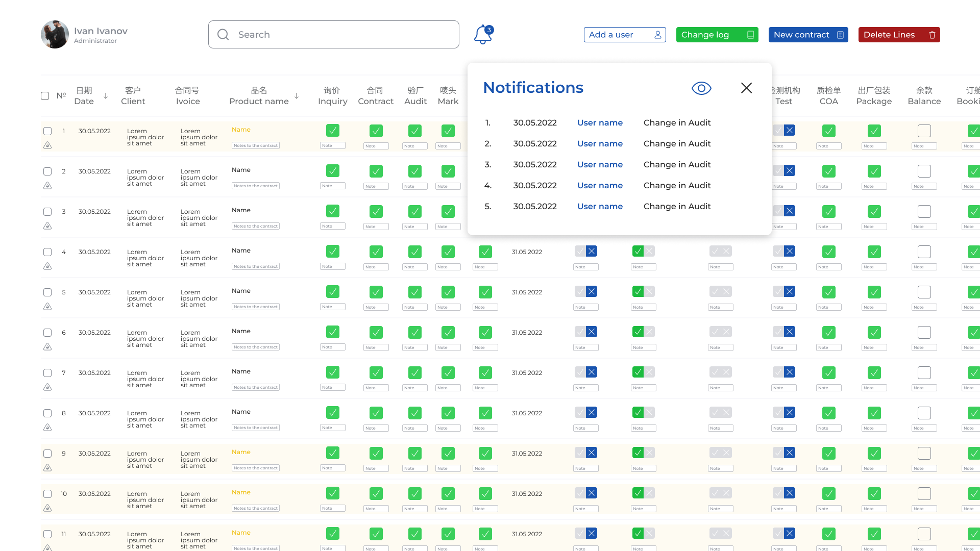Click greyed-out toggle in row 7
The width and height of the screenshot is (980, 551).
(x=721, y=372)
